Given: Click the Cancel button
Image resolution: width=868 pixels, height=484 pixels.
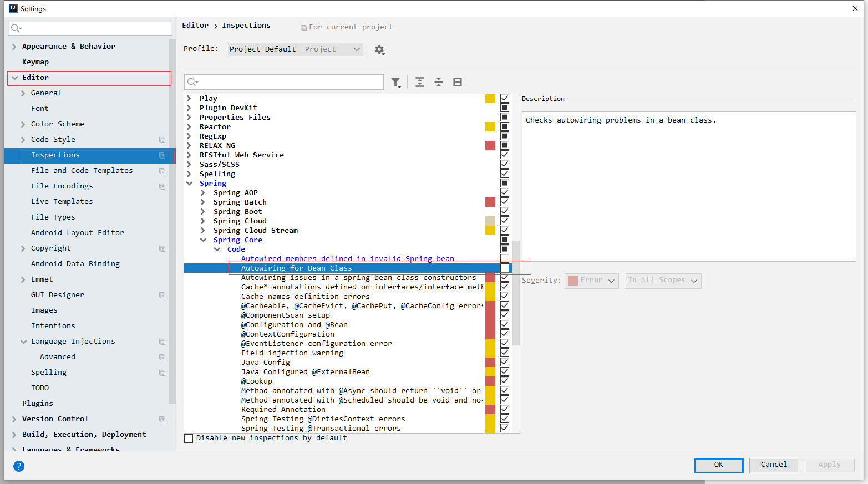Looking at the screenshot, I should point(774,465).
